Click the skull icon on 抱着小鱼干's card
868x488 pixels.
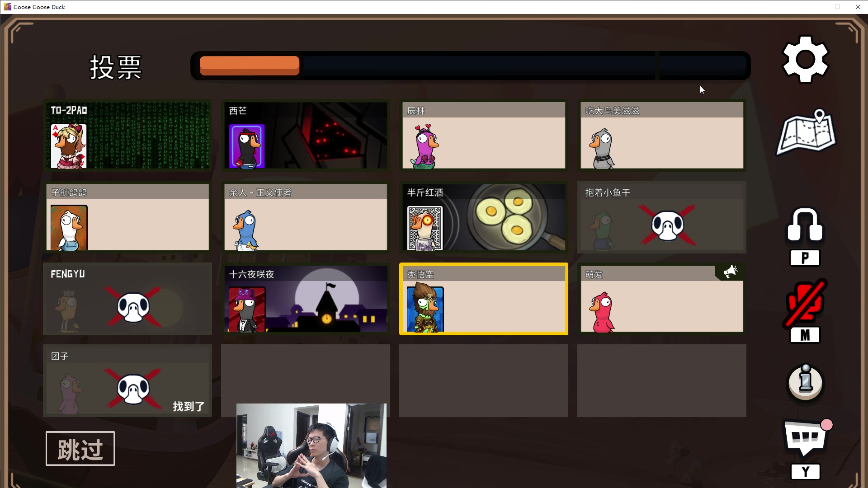[668, 225]
